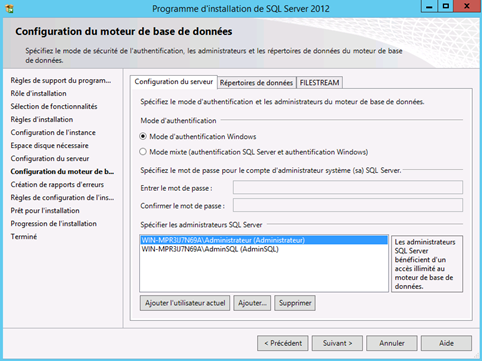The height and width of the screenshot is (361, 482).
Task: Switch to Configuration du serveur tab
Action: tap(174, 82)
